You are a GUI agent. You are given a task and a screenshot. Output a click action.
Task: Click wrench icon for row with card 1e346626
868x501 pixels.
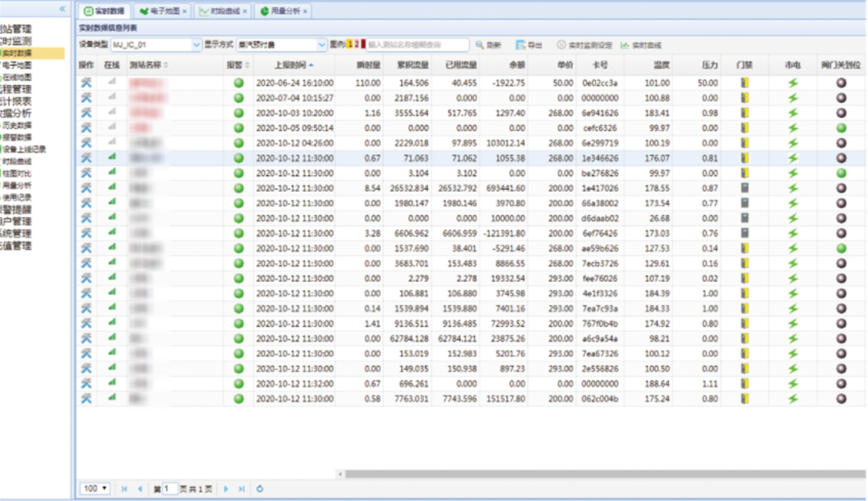pyautogui.click(x=86, y=158)
